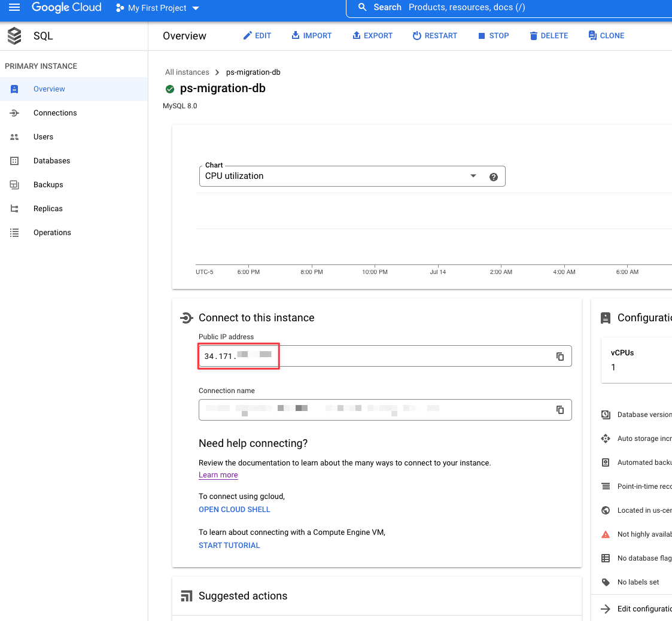The image size is (672, 621).
Task: Click the SQL product stack icon
Action: tap(14, 36)
